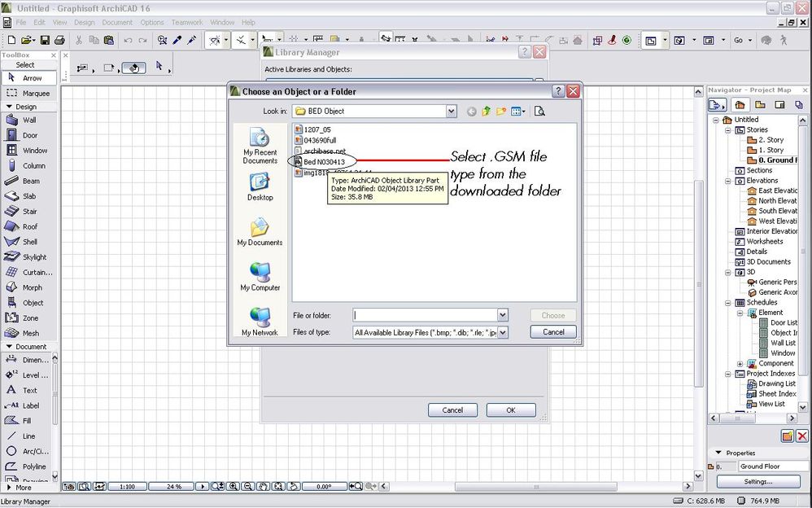Open the Edit menu
This screenshot has height=508, width=812.
[39, 22]
